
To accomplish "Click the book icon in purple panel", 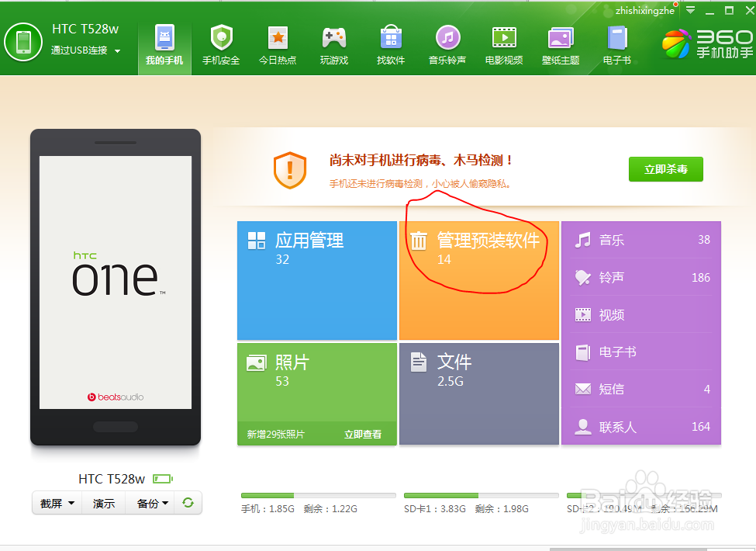I will [x=582, y=352].
